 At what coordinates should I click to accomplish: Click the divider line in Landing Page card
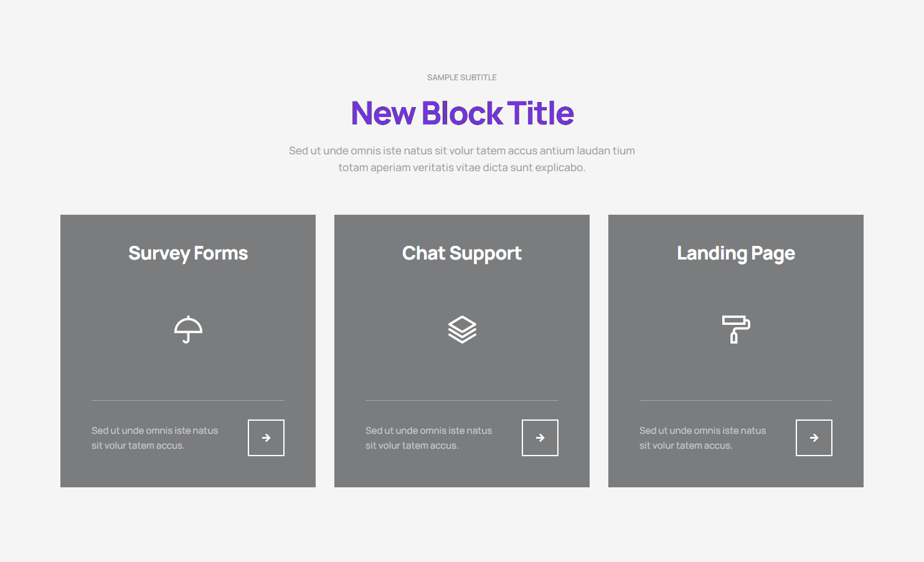736,400
